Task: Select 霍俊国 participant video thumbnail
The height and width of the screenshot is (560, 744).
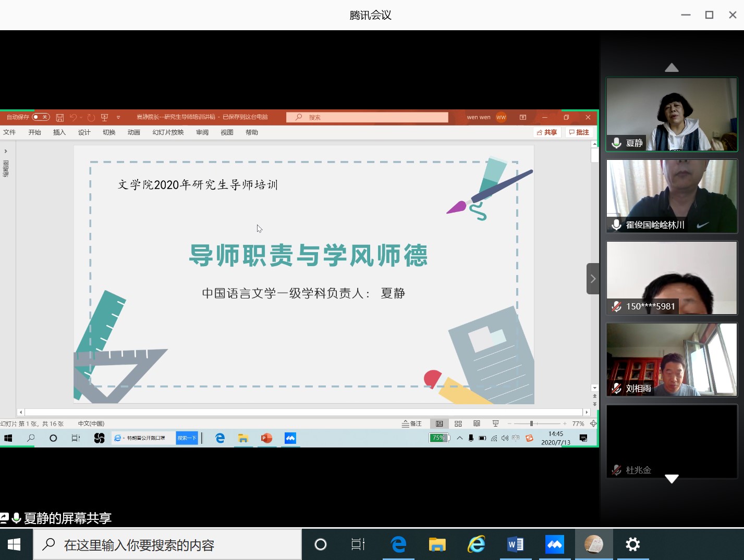Action: (672, 196)
